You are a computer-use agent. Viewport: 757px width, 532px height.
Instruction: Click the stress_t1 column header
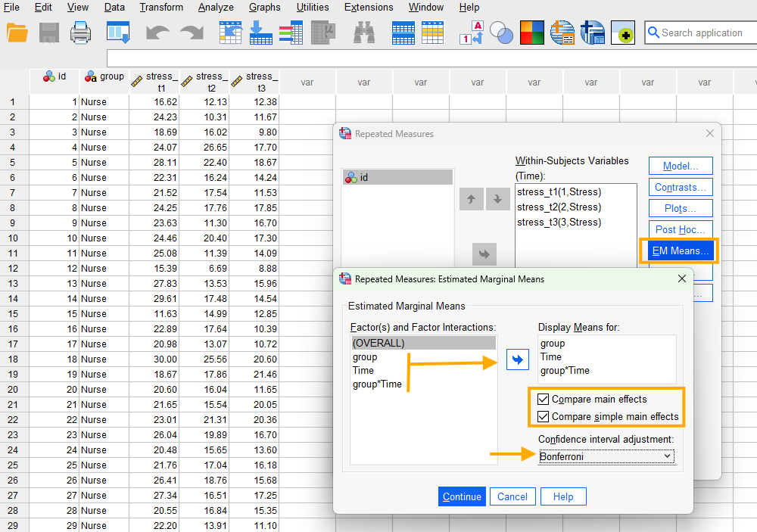coord(154,82)
